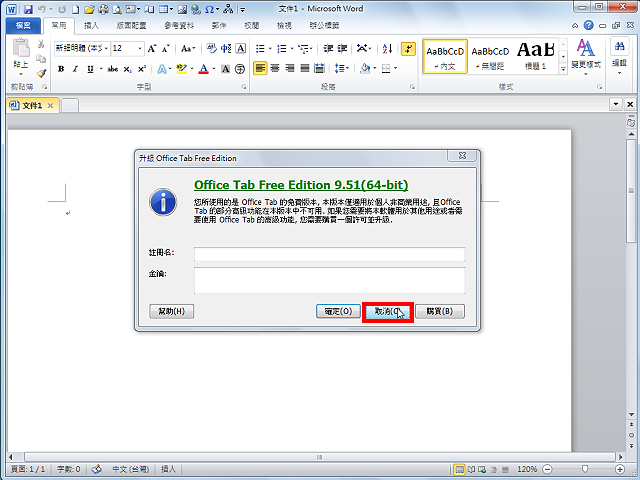Screen dimensions: 640x480
Task: Open numbering list dropdown arrow
Action: 292,49
